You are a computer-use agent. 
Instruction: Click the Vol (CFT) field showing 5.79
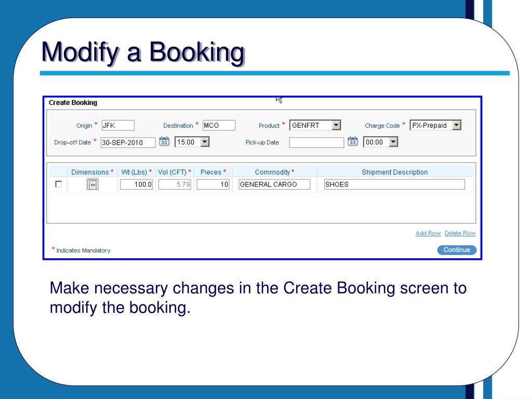175,184
